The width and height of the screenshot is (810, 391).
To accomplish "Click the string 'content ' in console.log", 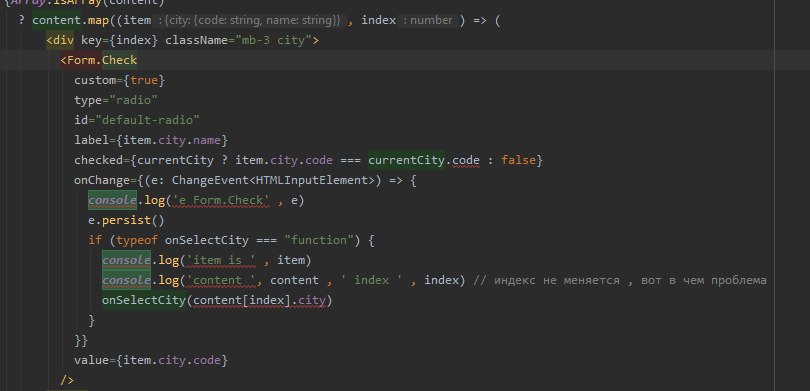I will click(x=221, y=280).
